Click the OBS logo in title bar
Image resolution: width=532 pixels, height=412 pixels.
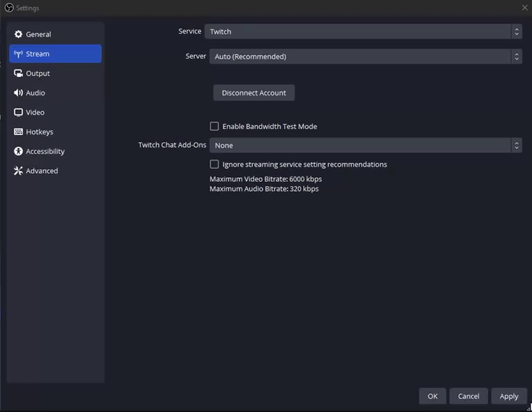pyautogui.click(x=9, y=8)
